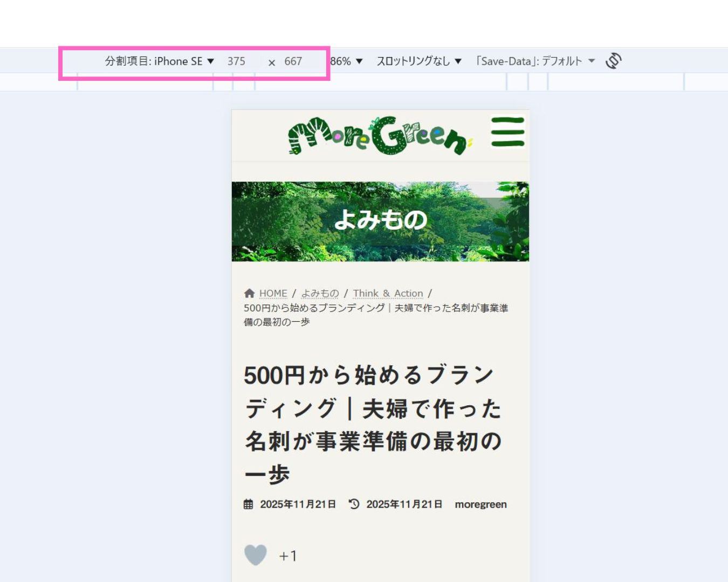Viewport: 728px width, 582px height.
Task: Open the Think & Action breadcrumb link
Action: pyautogui.click(x=388, y=293)
